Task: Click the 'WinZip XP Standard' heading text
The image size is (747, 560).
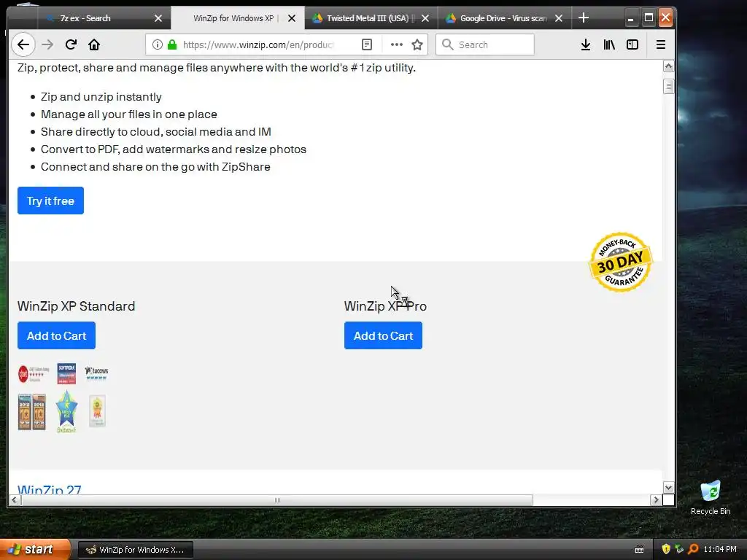Action: 76,306
